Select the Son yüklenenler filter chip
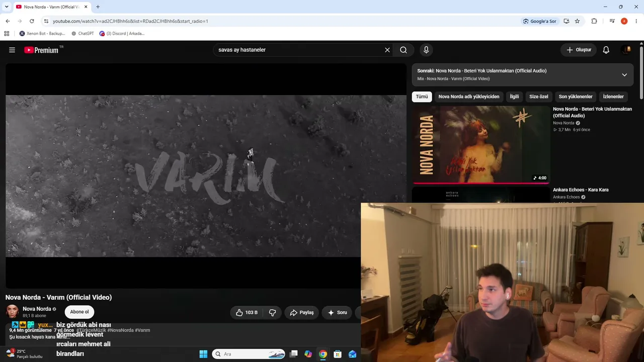The image size is (644, 362). [x=576, y=97]
